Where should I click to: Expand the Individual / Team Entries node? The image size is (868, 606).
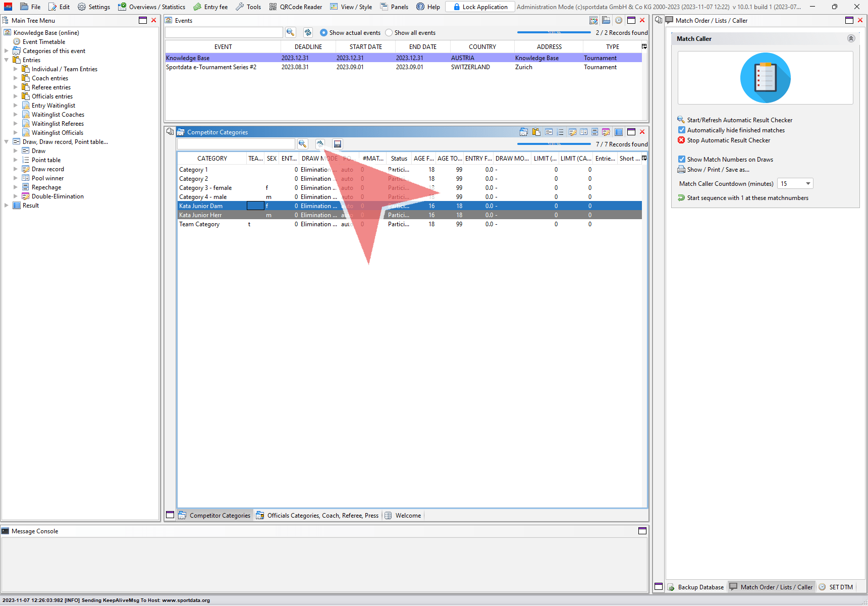pos(16,69)
